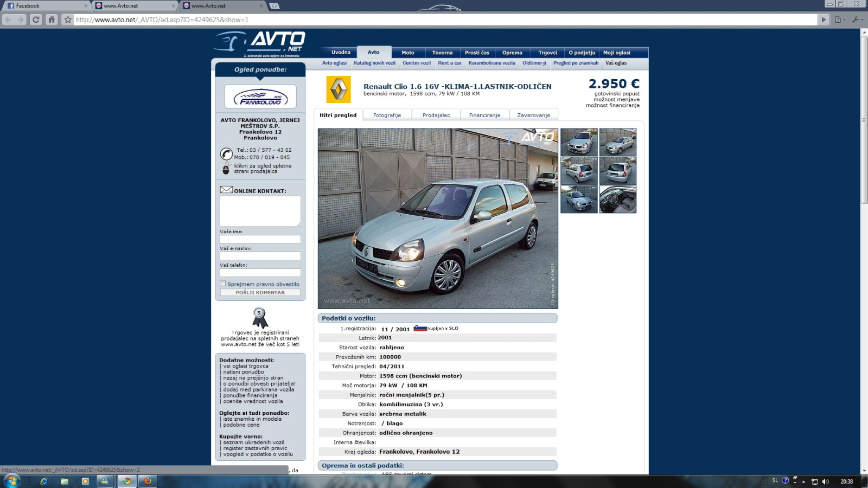Click the mouse icon for seller website
This screenshot has width=868, height=488.
coord(226,169)
